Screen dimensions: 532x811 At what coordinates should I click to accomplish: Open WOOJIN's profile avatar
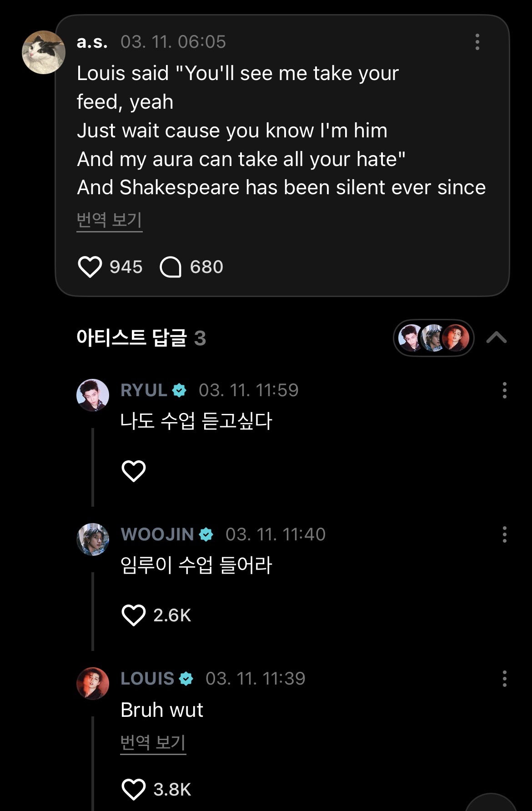(93, 539)
